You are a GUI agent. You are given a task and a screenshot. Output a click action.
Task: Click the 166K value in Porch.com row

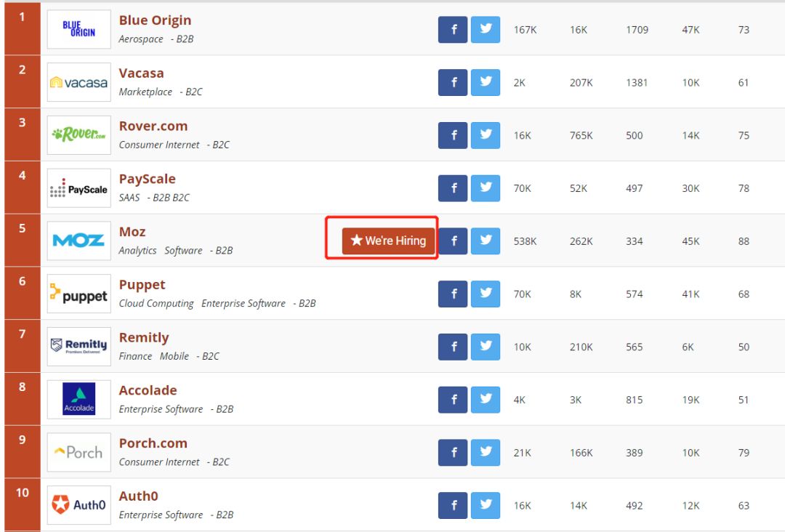(581, 453)
